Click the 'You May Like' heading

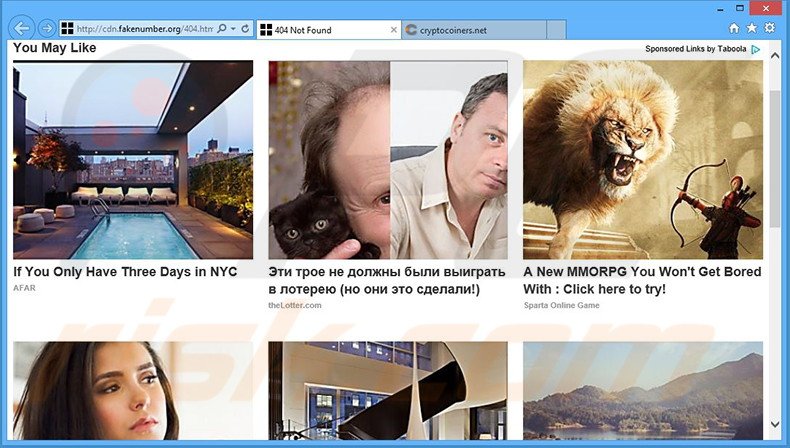[x=54, y=48]
